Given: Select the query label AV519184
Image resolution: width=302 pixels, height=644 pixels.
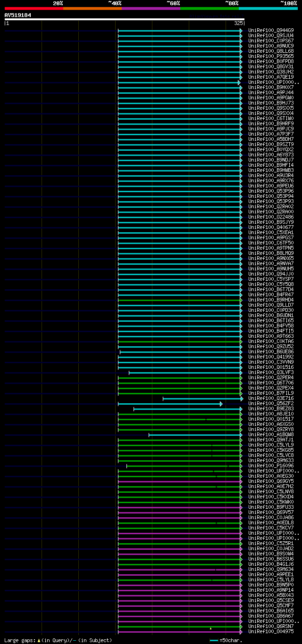Looking at the screenshot, I should point(18,15).
